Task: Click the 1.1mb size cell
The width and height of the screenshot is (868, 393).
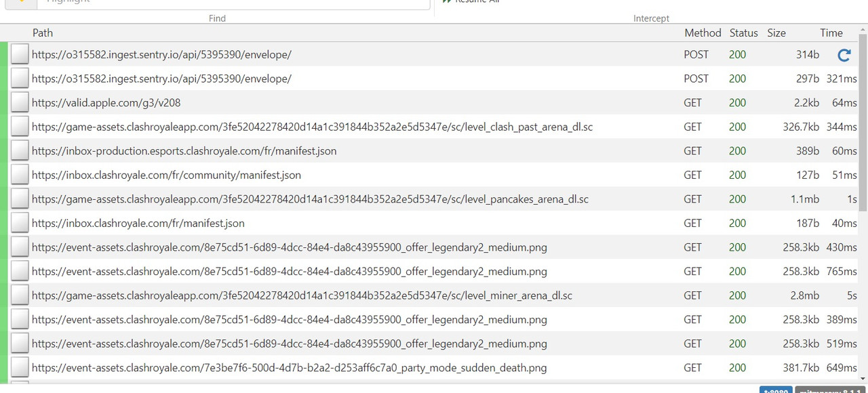Action: coord(805,199)
